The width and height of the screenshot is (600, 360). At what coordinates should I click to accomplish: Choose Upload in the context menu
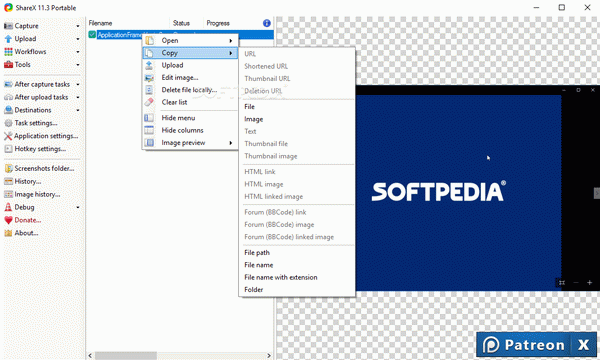coord(190,65)
